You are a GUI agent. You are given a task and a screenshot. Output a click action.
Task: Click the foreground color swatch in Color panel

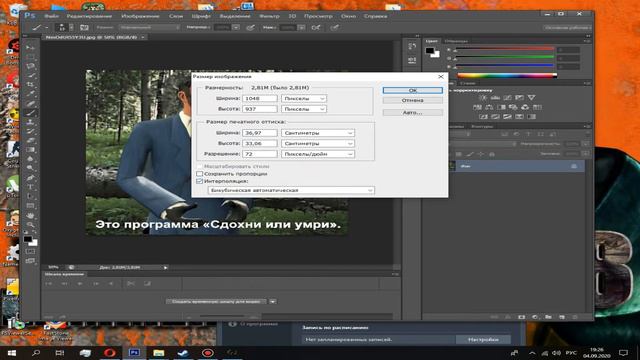[429, 51]
